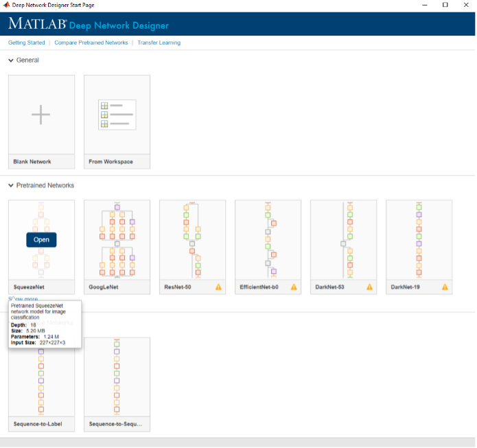Click the Show more link

pos(23,298)
